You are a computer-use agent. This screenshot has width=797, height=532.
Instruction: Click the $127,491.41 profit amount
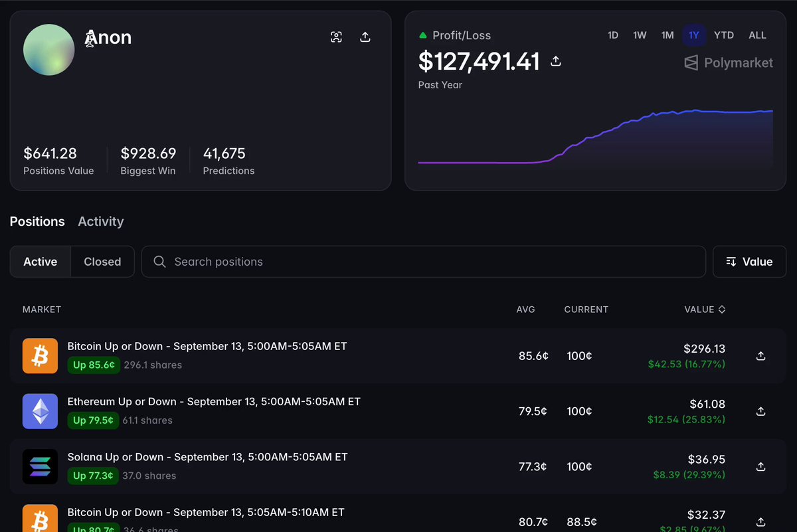tap(479, 62)
